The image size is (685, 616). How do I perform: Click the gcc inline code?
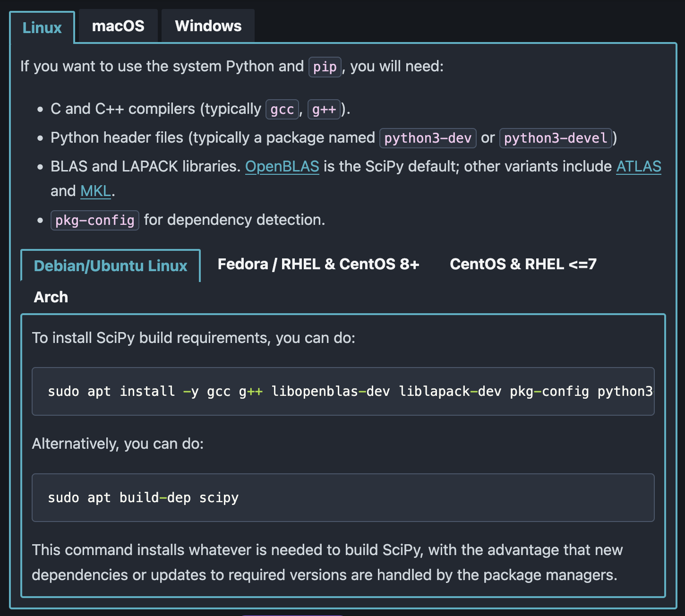coord(282,110)
